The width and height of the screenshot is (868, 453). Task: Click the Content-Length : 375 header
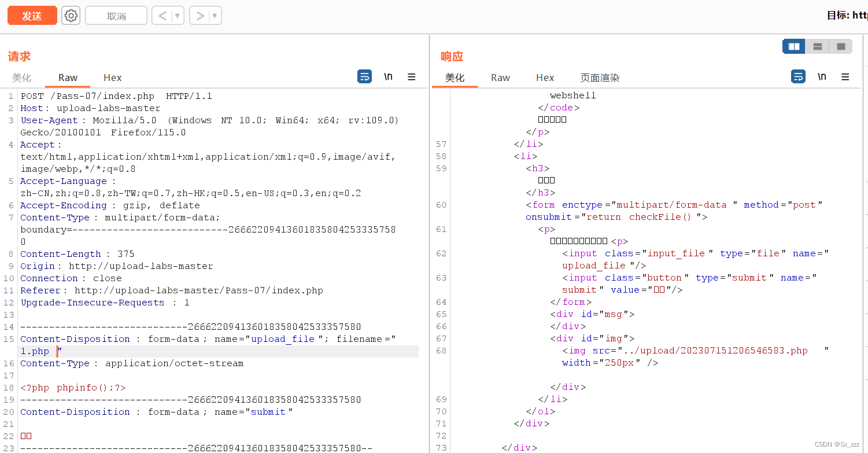[77, 254]
